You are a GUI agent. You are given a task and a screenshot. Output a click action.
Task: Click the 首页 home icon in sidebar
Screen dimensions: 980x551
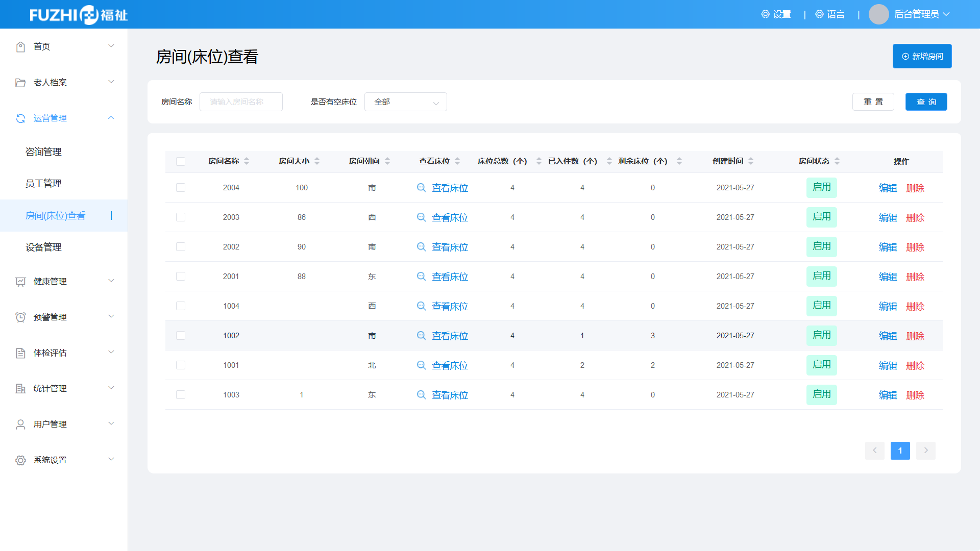[20, 47]
